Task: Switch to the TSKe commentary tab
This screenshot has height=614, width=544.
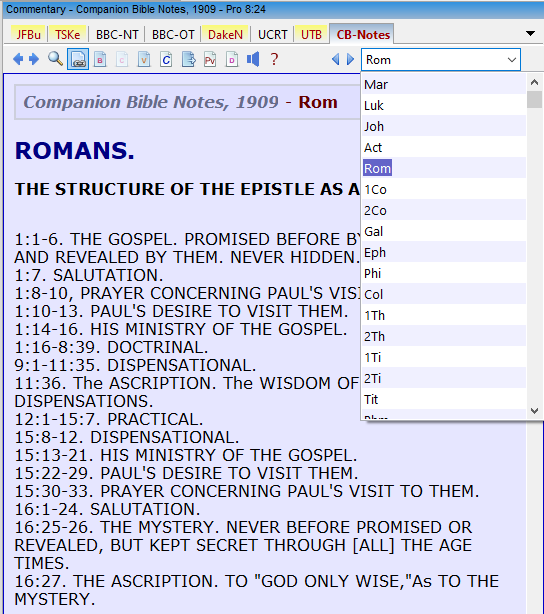Action: click(67, 34)
